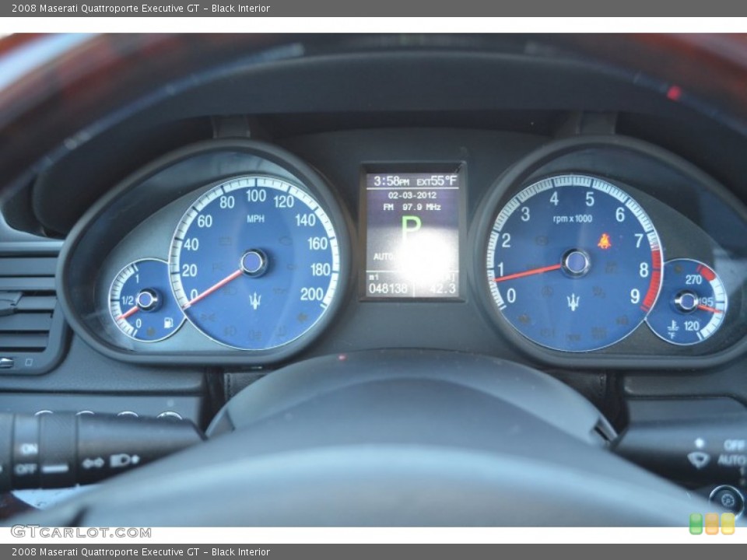Image resolution: width=747 pixels, height=560 pixels.
Task: Click the trip value 42.3
Action: coord(443,288)
